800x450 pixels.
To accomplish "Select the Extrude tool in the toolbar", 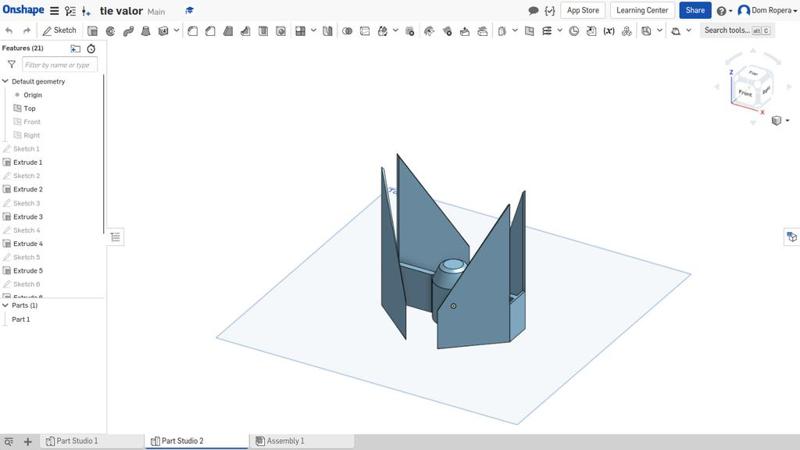I will click(x=92, y=31).
